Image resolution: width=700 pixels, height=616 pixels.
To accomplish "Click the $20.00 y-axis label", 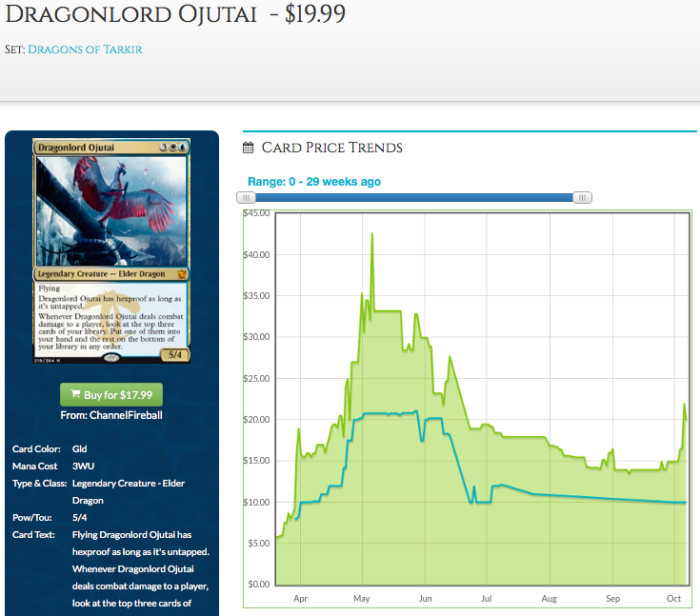I will tap(256, 420).
